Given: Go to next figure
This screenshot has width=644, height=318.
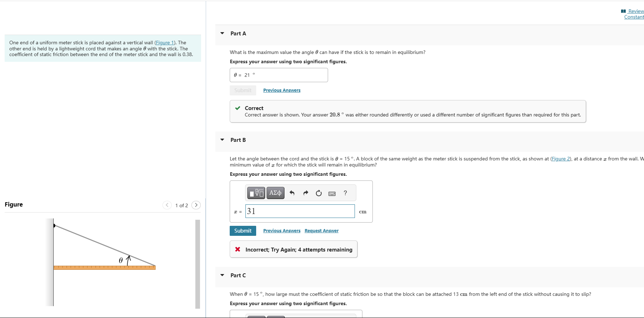Looking at the screenshot, I should click(196, 205).
